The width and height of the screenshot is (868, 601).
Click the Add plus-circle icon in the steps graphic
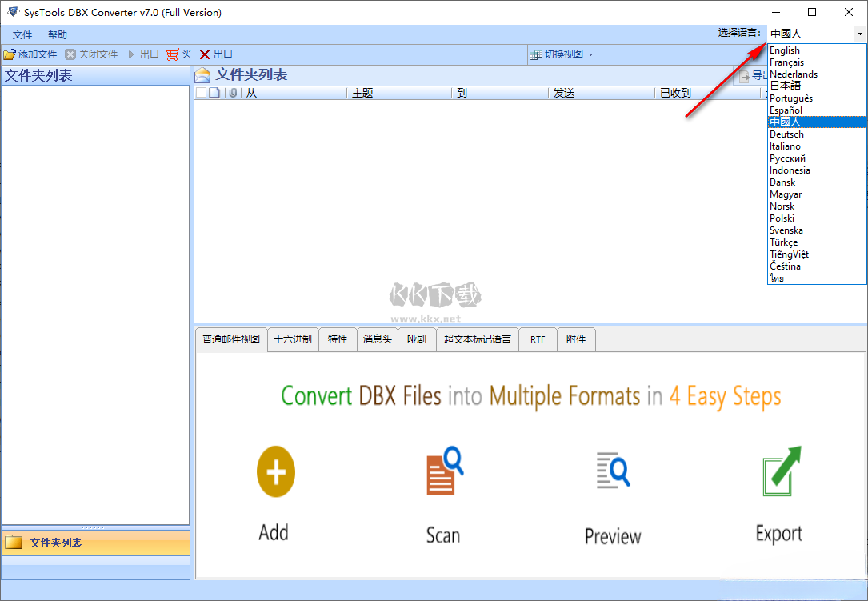coord(275,471)
